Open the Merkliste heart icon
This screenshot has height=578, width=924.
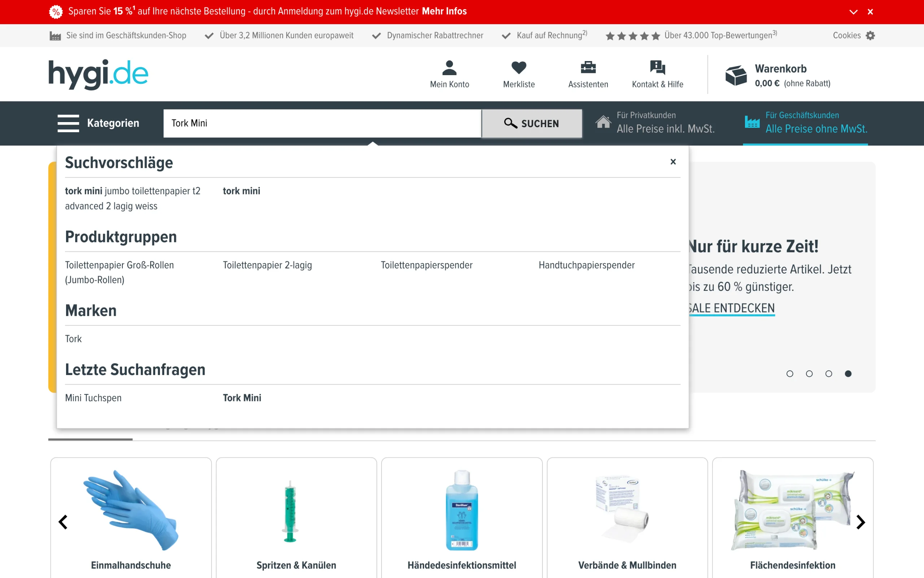(519, 68)
